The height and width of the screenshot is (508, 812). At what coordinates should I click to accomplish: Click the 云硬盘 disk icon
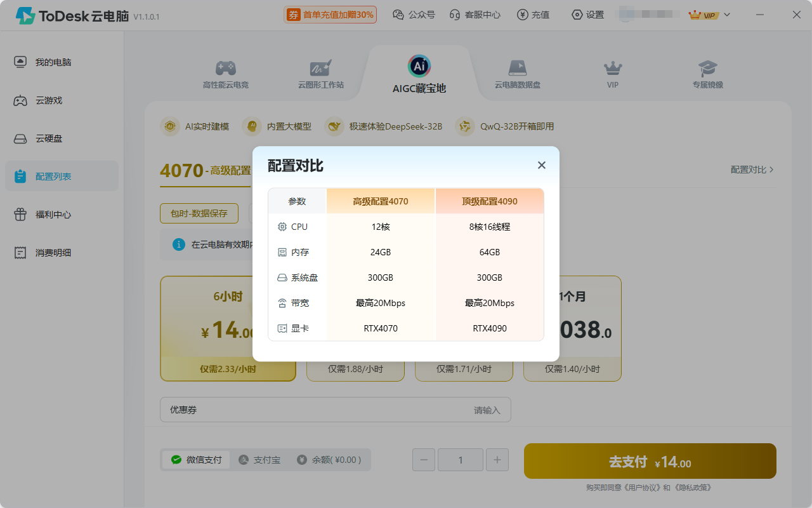20,138
